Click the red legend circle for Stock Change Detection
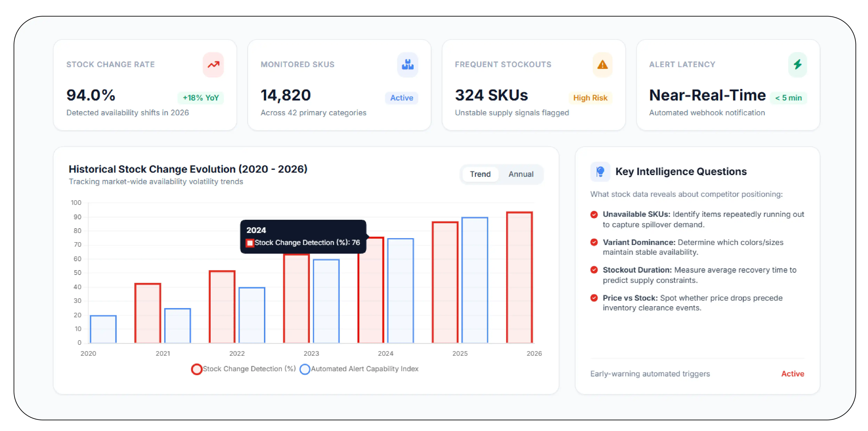 coord(197,369)
